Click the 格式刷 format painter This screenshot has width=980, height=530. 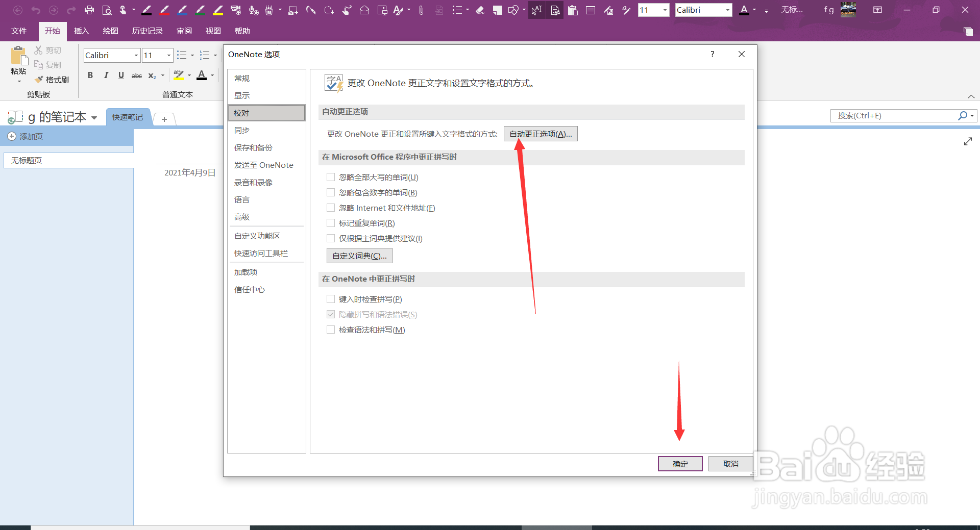coord(52,80)
